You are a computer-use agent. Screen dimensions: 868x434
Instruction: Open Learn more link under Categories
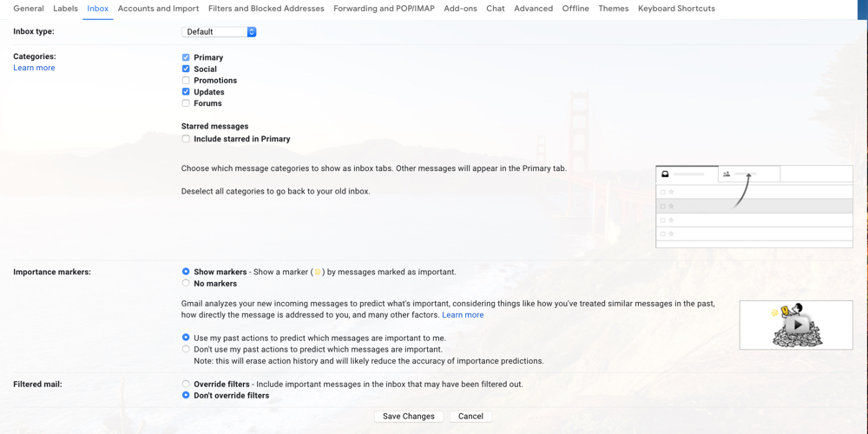click(34, 68)
